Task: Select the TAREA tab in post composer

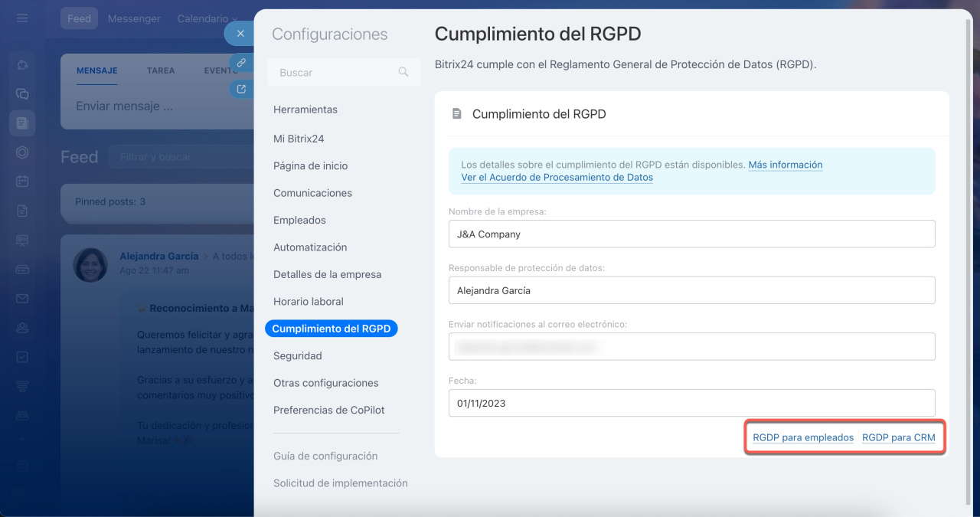Action: pos(161,70)
